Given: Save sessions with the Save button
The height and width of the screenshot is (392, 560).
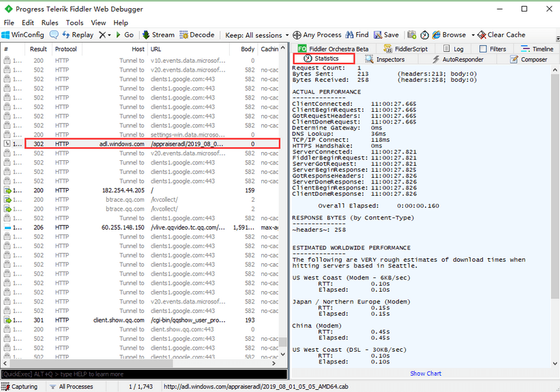Looking at the screenshot, I should point(386,35).
